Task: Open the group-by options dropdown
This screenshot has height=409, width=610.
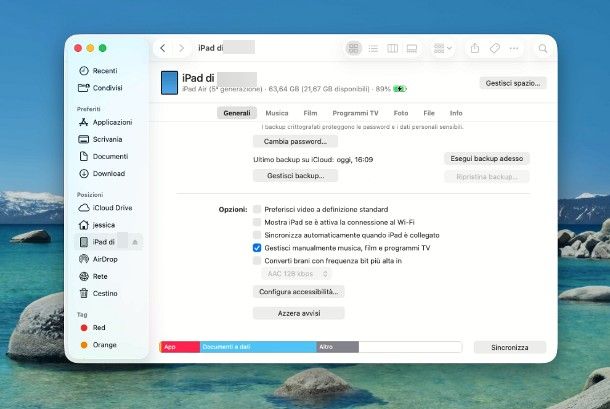Action: click(x=443, y=48)
